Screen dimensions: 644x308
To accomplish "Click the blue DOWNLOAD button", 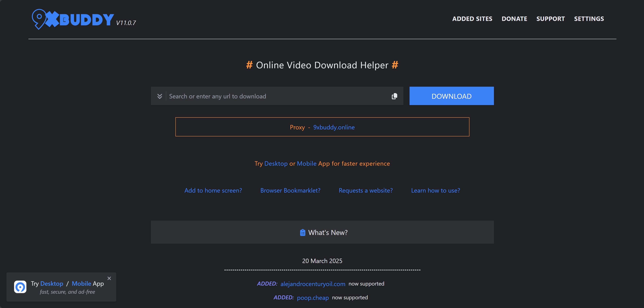I will coord(452,96).
